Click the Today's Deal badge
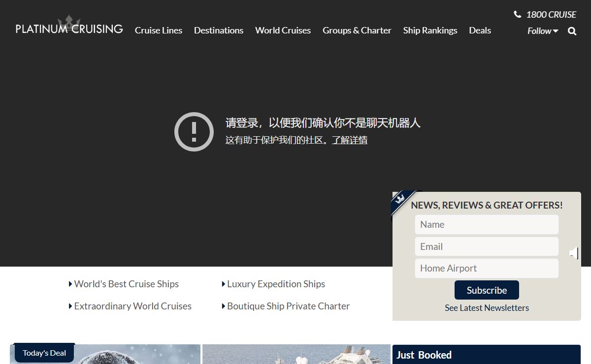Image resolution: width=591 pixels, height=364 pixels. pyautogui.click(x=44, y=353)
